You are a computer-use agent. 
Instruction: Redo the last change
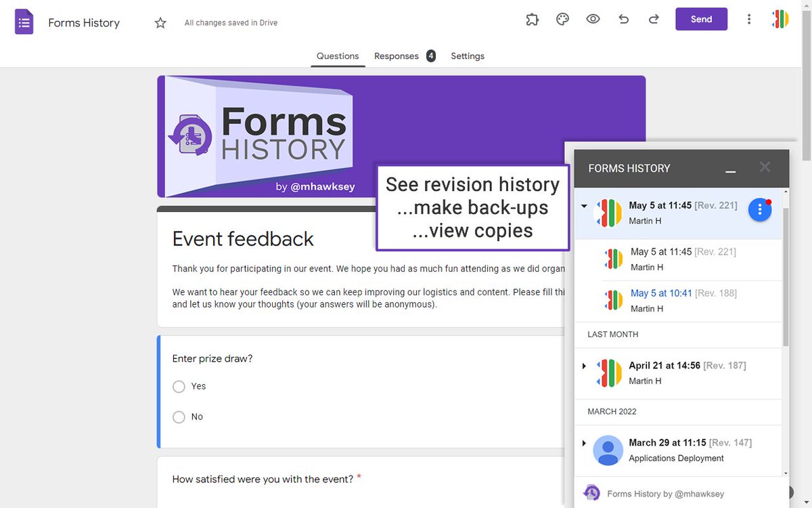tap(654, 19)
